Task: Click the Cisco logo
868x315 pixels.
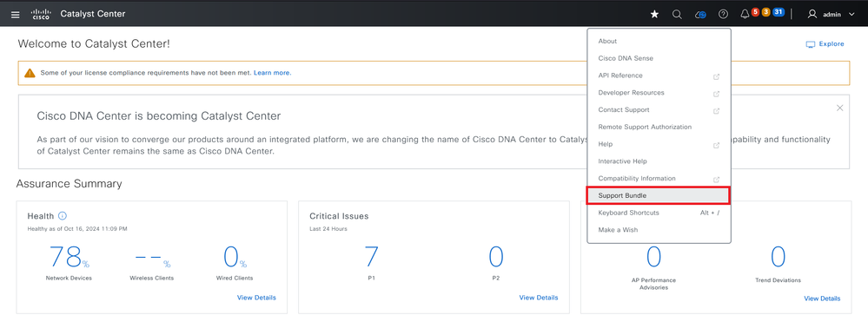Action: (41, 14)
